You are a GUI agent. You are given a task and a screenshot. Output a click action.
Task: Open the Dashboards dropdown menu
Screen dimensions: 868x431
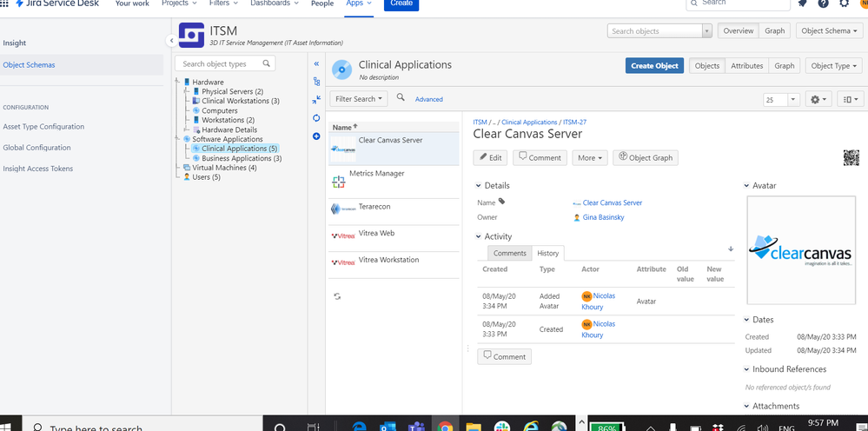[x=275, y=3]
